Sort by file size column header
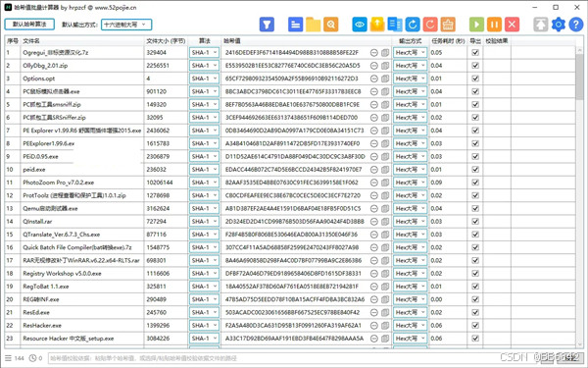 click(166, 41)
